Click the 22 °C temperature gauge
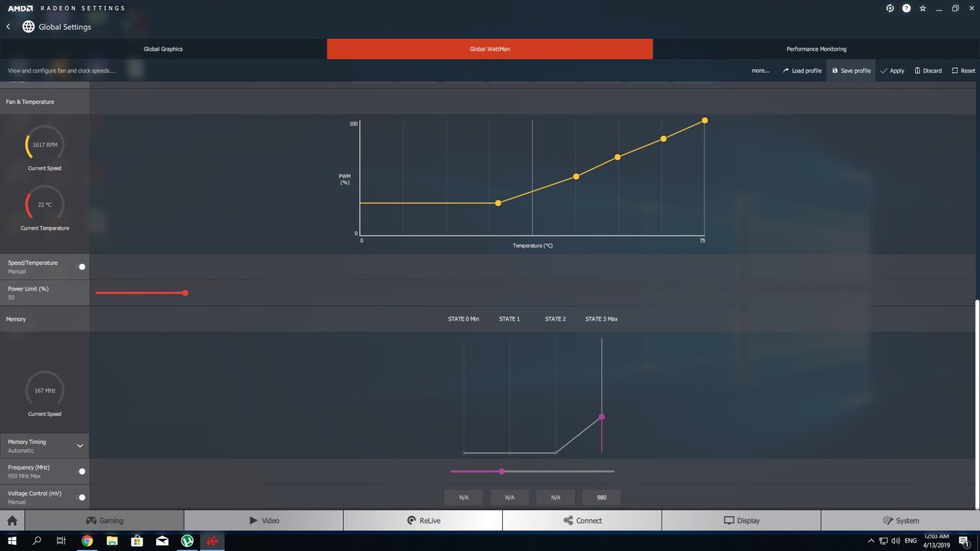The height and width of the screenshot is (551, 980). pyautogui.click(x=45, y=204)
